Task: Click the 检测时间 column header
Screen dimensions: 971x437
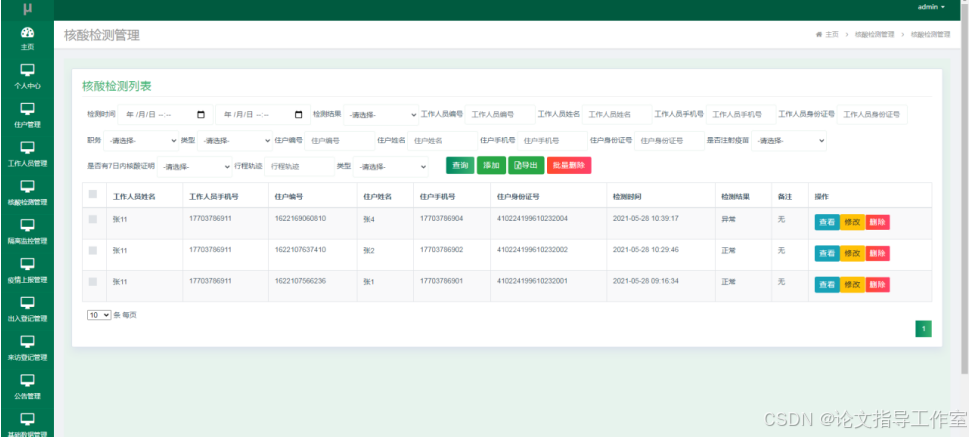Action: pos(627,197)
